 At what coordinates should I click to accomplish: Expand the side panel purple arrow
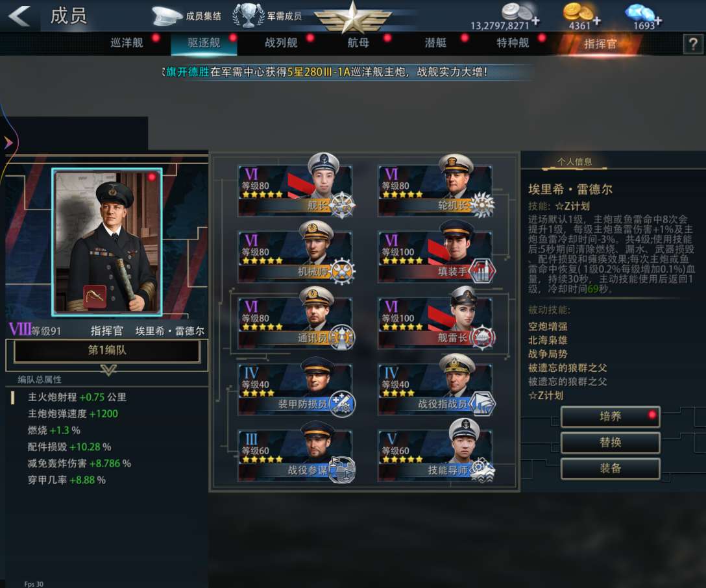pos(8,143)
